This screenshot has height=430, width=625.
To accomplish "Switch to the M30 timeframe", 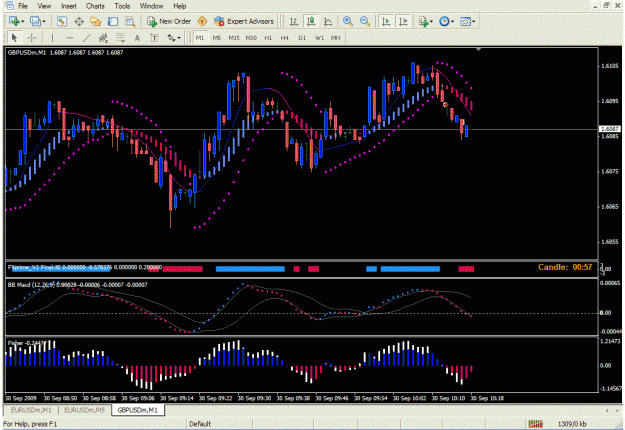I will 251,38.
